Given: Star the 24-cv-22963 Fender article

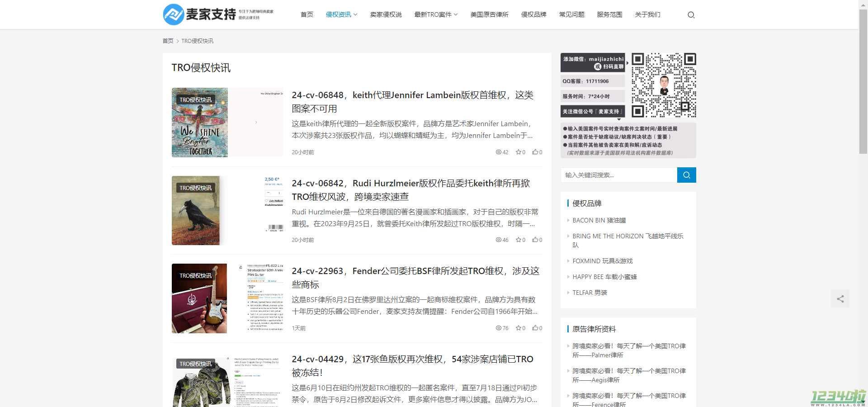Looking at the screenshot, I should [x=519, y=328].
